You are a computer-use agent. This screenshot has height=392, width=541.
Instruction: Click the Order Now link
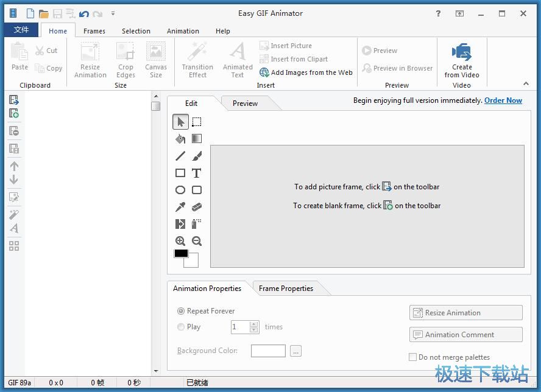click(503, 100)
